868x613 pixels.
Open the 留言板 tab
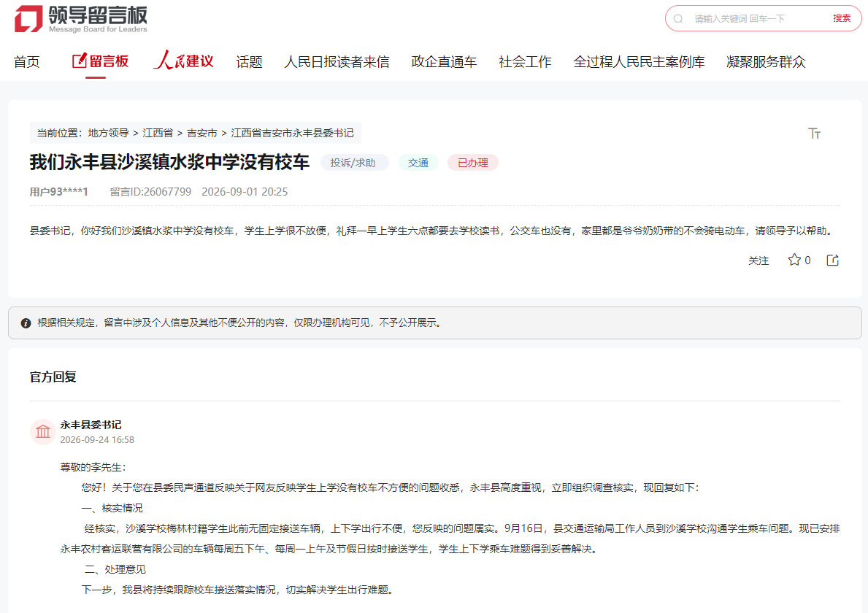(x=100, y=61)
